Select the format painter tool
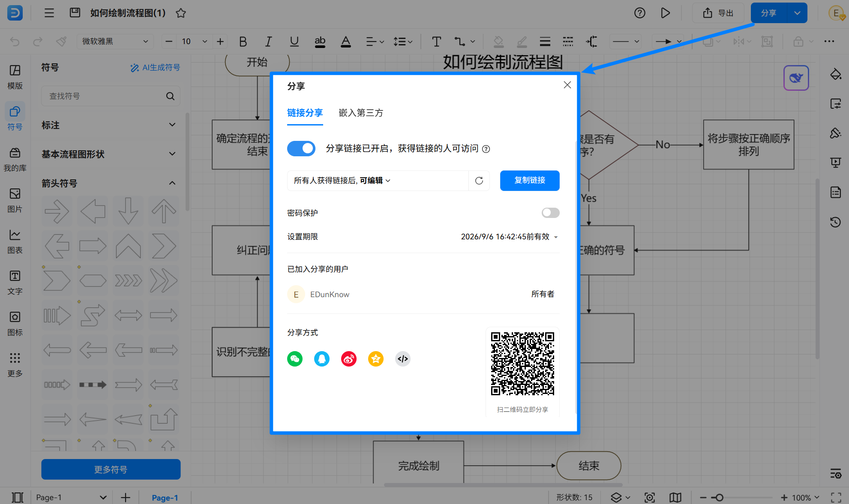 pyautogui.click(x=61, y=42)
